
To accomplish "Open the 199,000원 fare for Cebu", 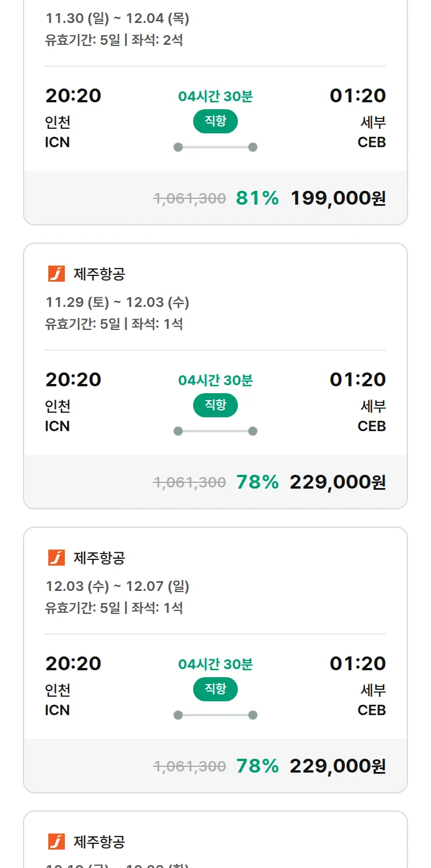I will point(338,198).
